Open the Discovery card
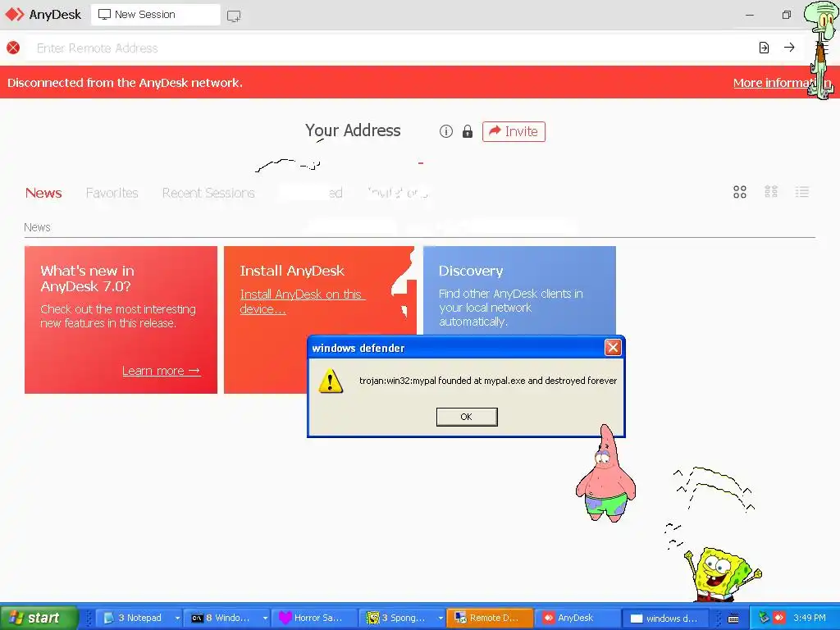 point(519,290)
